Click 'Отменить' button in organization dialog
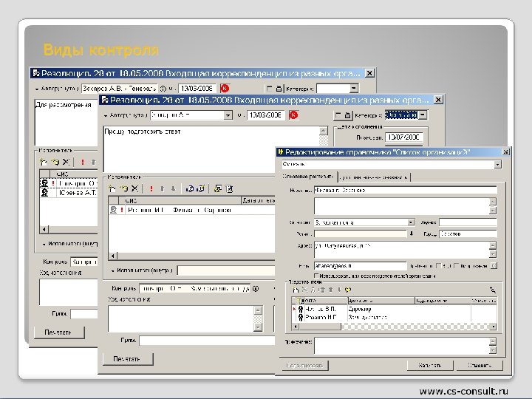Image resolution: width=532 pixels, height=399 pixels. [x=480, y=366]
